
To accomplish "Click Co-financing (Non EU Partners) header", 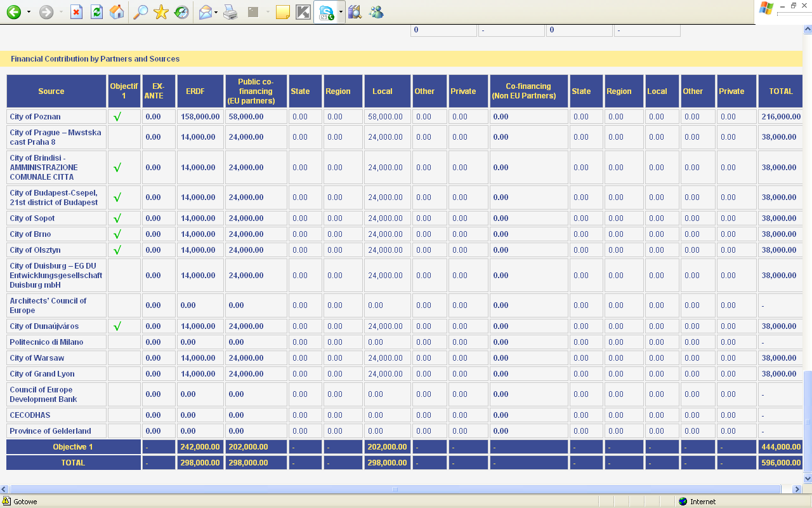I will [x=528, y=91].
